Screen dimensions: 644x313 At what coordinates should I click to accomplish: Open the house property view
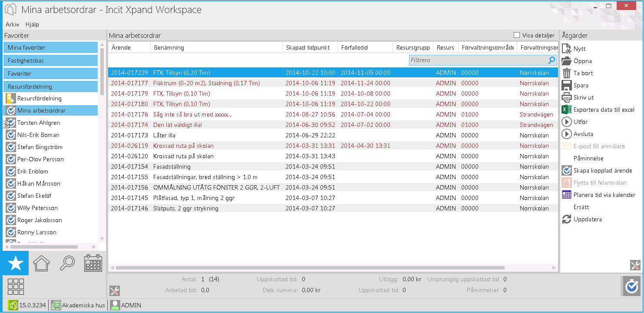pos(42,263)
